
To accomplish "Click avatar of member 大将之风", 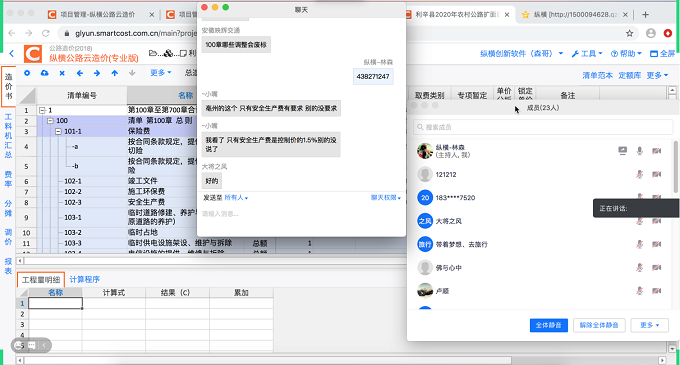I will click(425, 221).
